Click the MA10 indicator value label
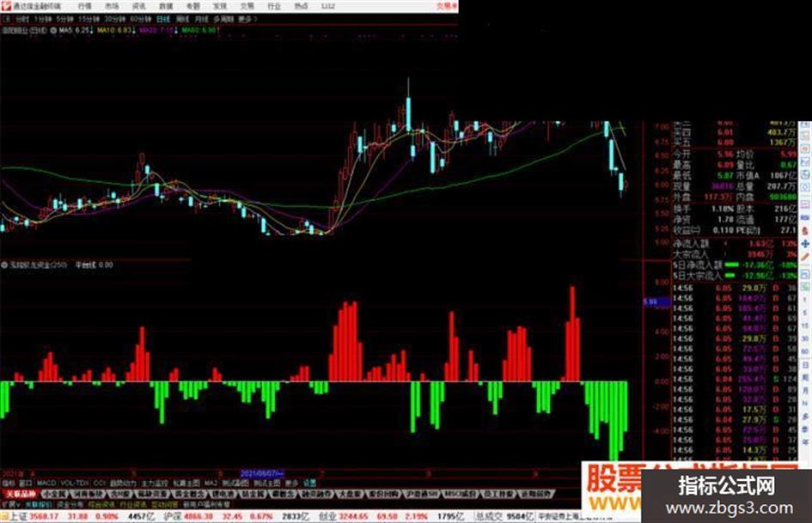Screen dimensions: 812x523 tap(117, 31)
